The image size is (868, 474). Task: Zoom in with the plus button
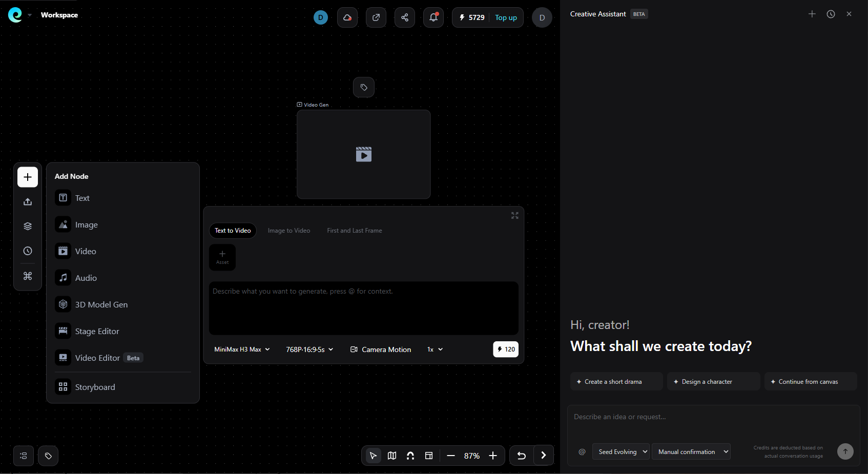[493, 456]
